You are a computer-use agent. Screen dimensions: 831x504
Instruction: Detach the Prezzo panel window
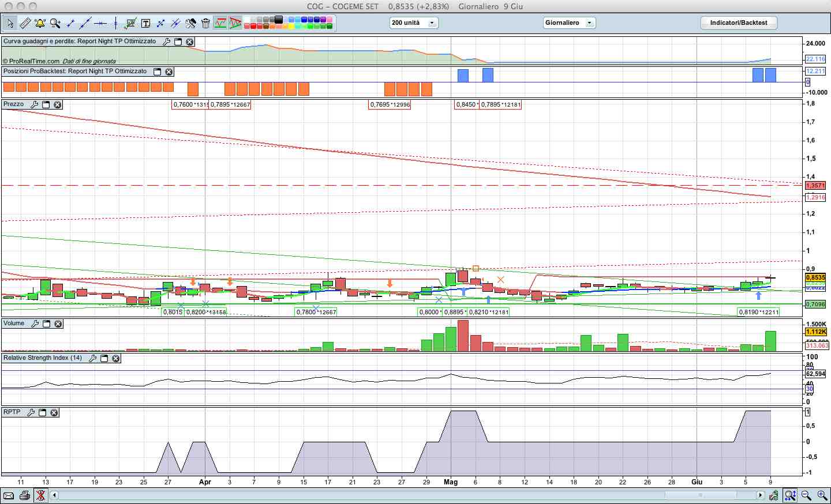(x=46, y=104)
